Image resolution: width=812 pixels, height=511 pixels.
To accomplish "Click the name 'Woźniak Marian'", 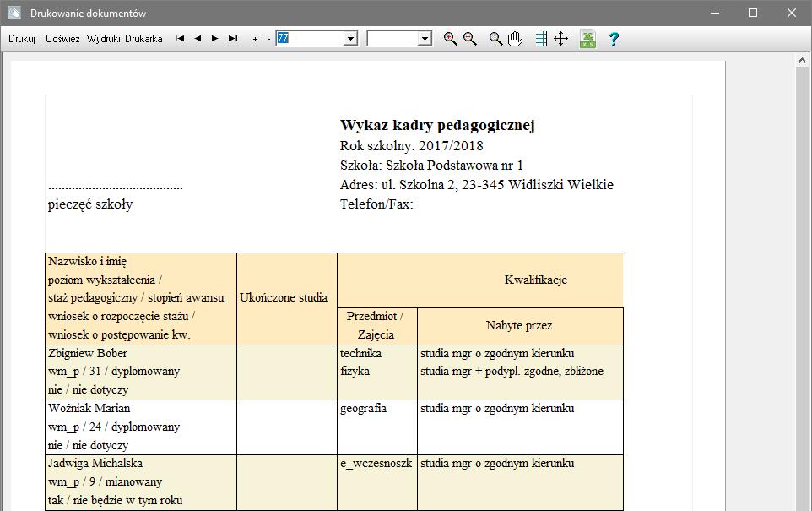I will coord(89,409).
